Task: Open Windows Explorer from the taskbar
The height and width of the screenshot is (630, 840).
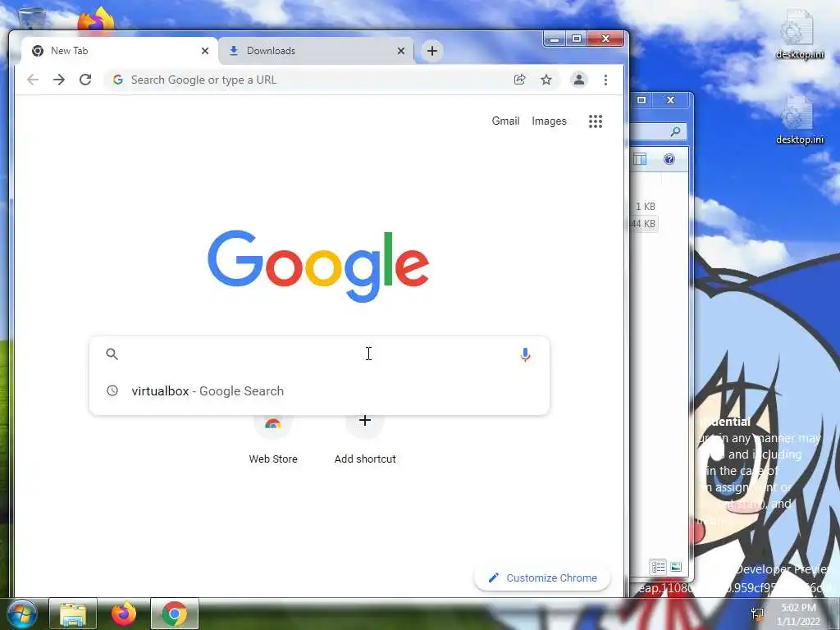Action: 73,614
